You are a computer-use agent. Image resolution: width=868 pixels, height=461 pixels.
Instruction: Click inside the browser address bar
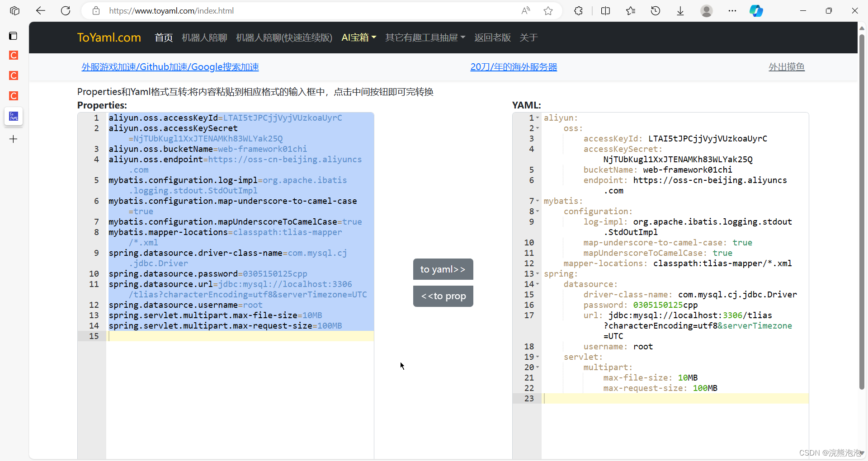pyautogui.click(x=271, y=10)
